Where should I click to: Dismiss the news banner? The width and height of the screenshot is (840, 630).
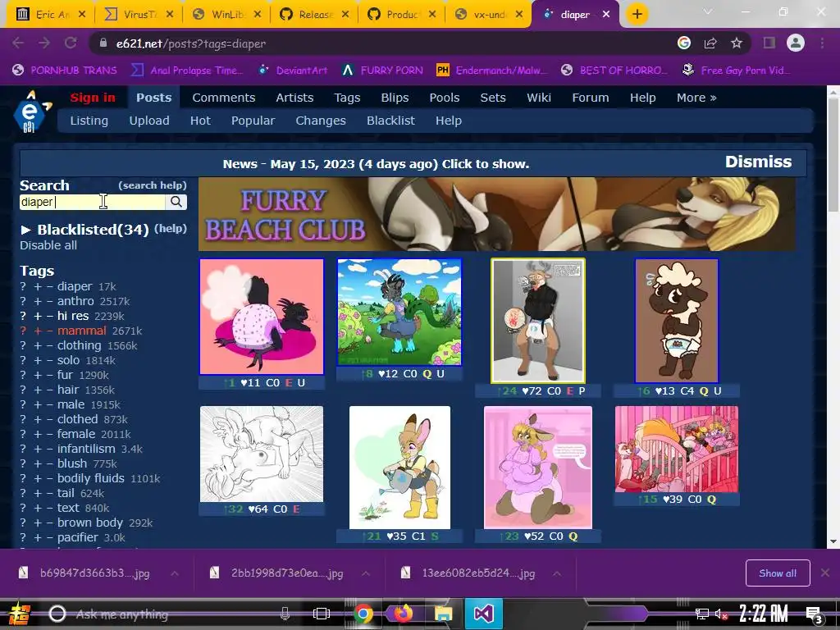pos(758,162)
